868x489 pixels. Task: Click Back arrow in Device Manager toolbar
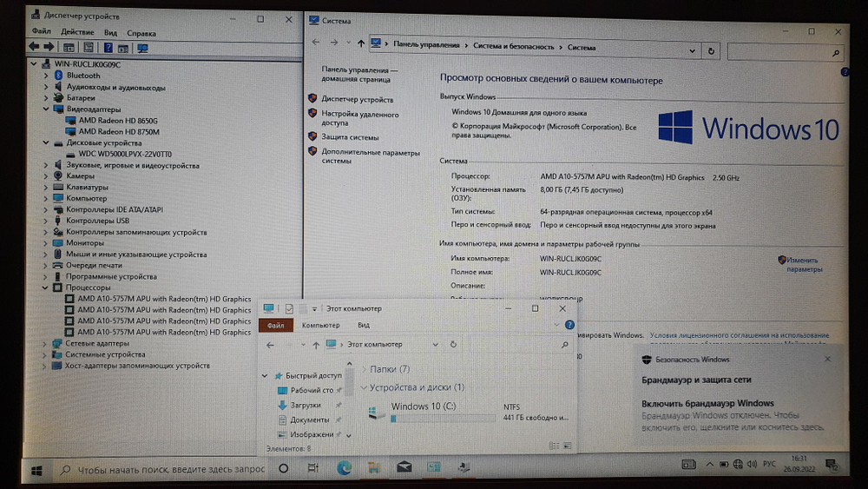coord(34,47)
